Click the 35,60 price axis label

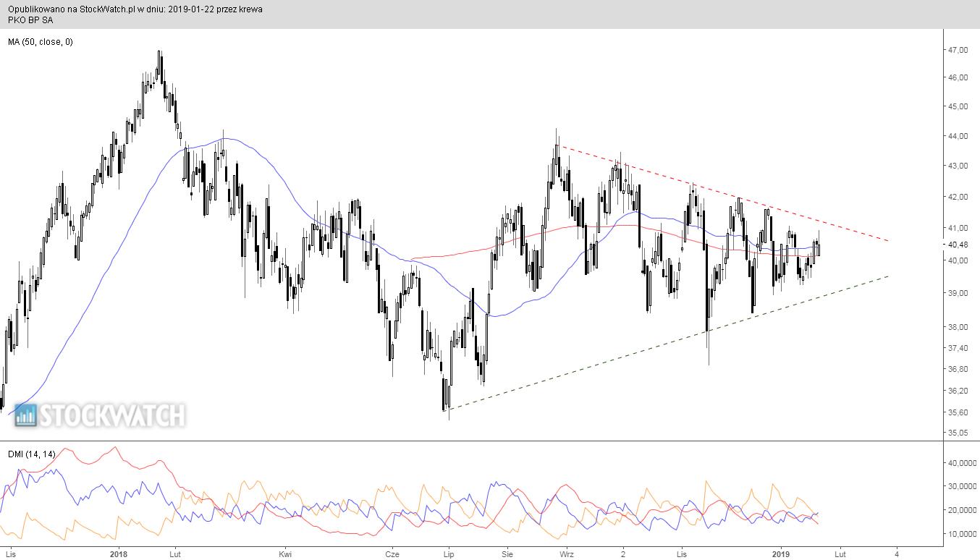coord(958,412)
